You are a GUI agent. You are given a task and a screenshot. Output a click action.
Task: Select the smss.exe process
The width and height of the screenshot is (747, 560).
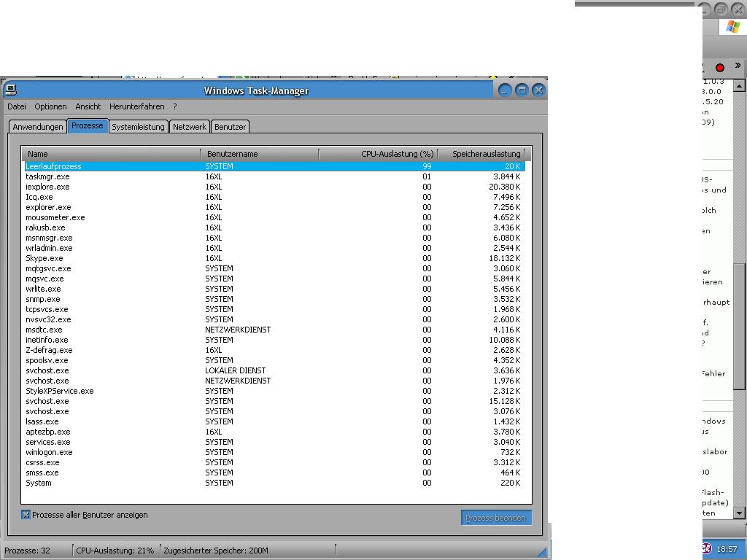pyautogui.click(x=274, y=472)
